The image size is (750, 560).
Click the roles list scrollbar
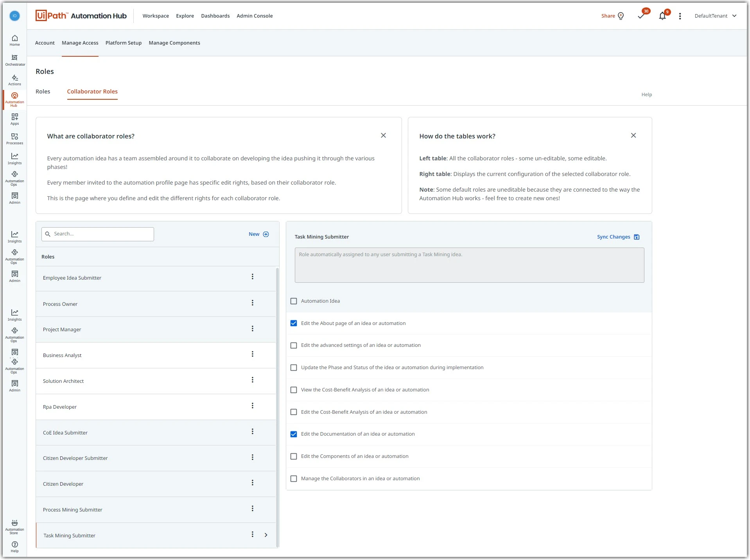(278, 407)
